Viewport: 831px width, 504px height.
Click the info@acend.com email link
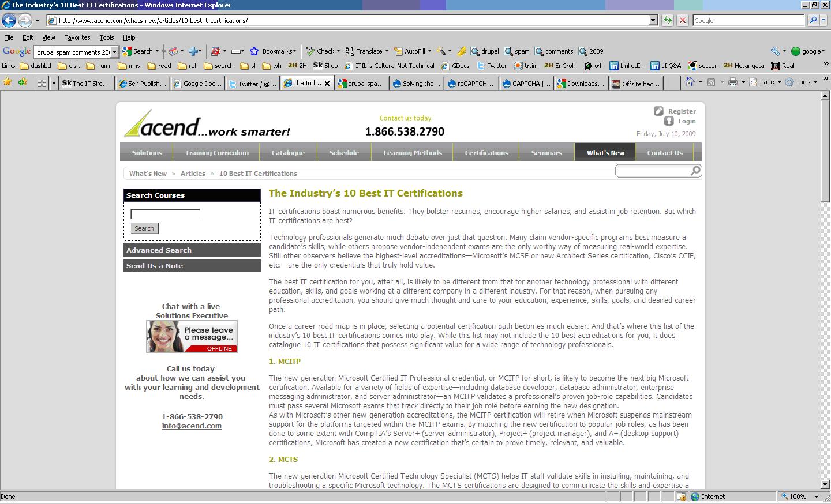coord(192,426)
